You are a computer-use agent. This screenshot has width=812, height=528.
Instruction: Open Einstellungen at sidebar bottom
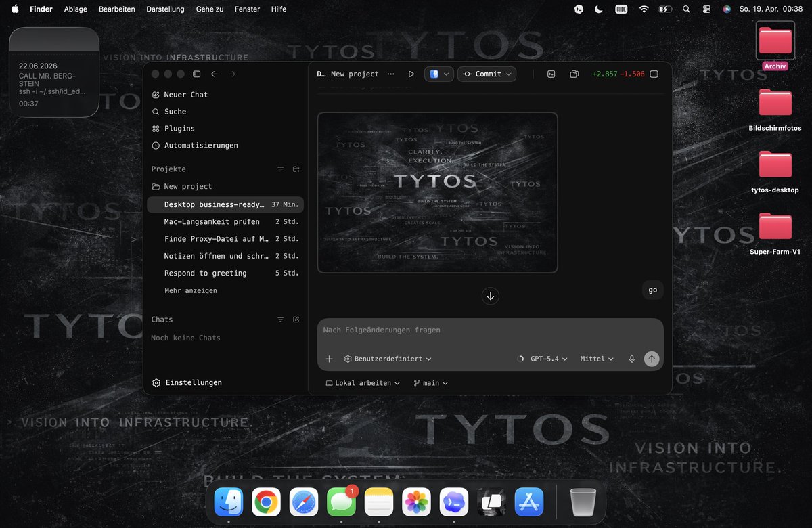(x=187, y=382)
